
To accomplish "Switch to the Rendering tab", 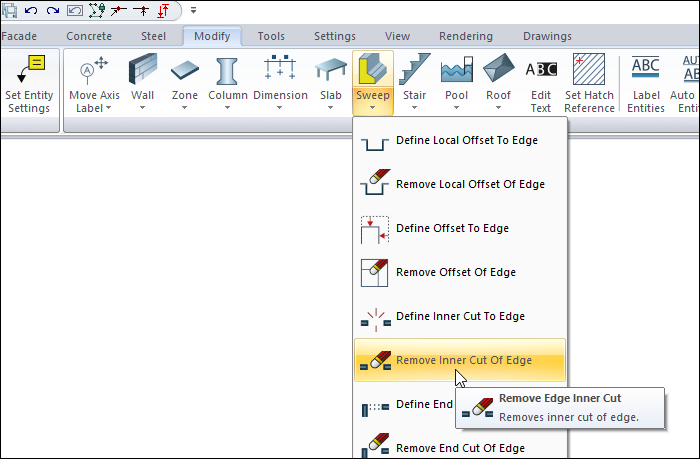I will point(465,36).
